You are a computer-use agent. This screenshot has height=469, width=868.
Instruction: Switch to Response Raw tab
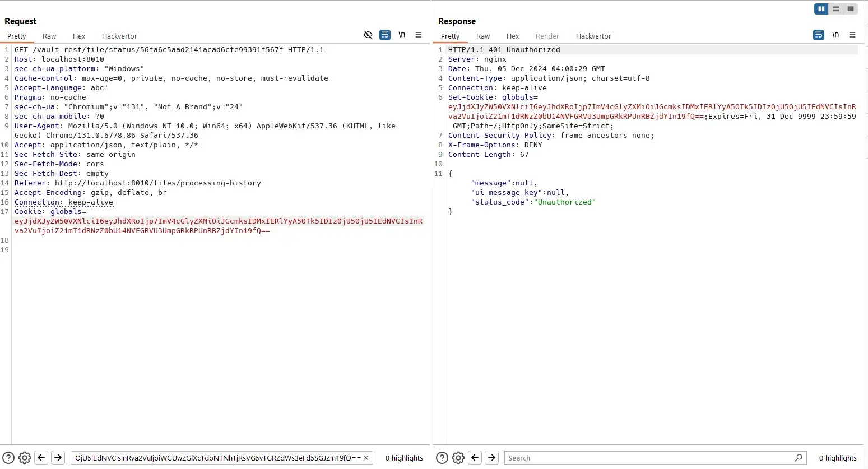coord(483,36)
